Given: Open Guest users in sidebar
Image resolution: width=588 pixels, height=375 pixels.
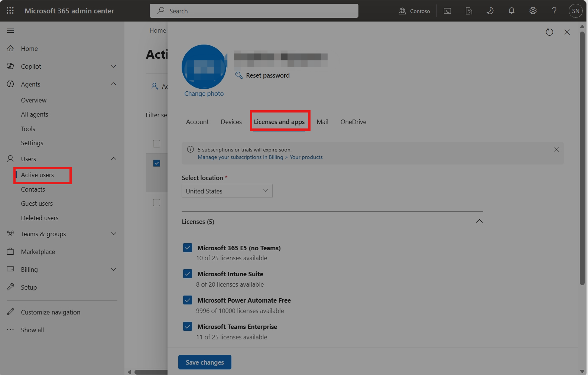Looking at the screenshot, I should [37, 203].
